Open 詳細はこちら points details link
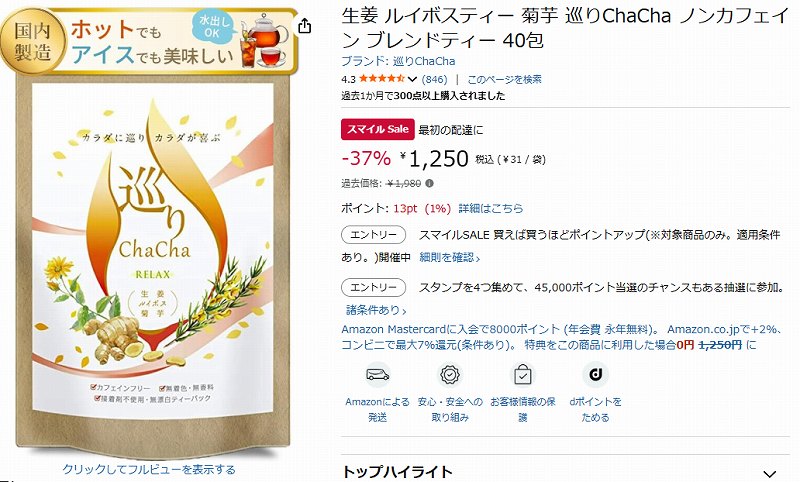This screenshot has width=800, height=482. (x=491, y=208)
